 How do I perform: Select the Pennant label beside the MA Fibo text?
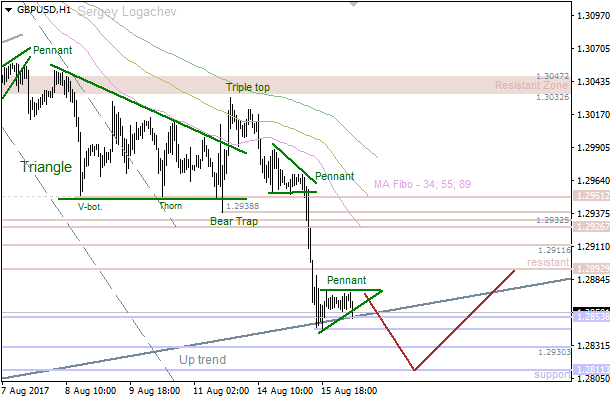(334, 176)
